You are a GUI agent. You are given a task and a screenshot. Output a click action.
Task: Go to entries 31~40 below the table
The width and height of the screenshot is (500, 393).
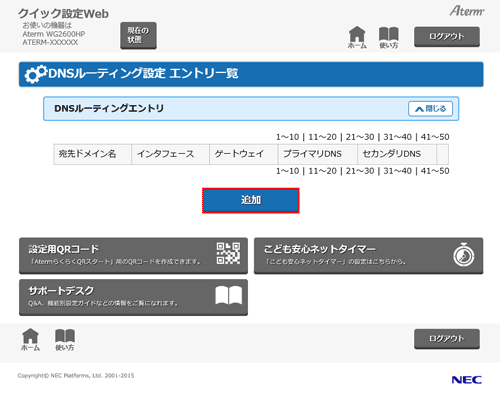click(x=397, y=171)
